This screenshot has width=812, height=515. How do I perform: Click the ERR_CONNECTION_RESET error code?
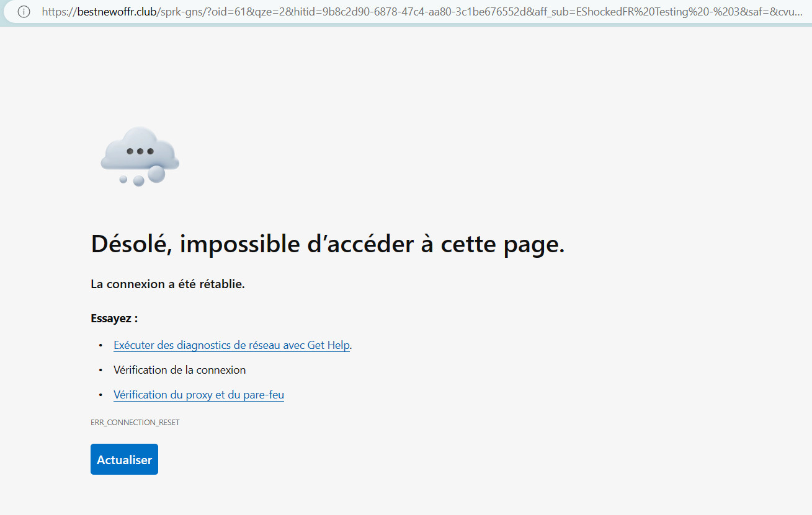135,422
